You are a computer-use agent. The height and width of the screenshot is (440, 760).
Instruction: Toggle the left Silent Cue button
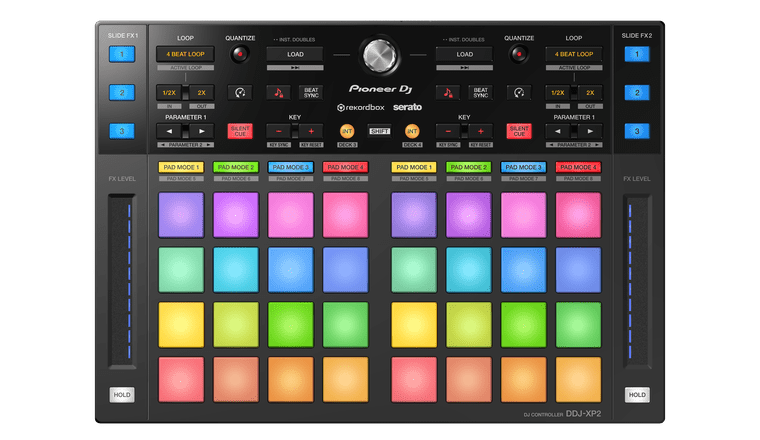(240, 131)
